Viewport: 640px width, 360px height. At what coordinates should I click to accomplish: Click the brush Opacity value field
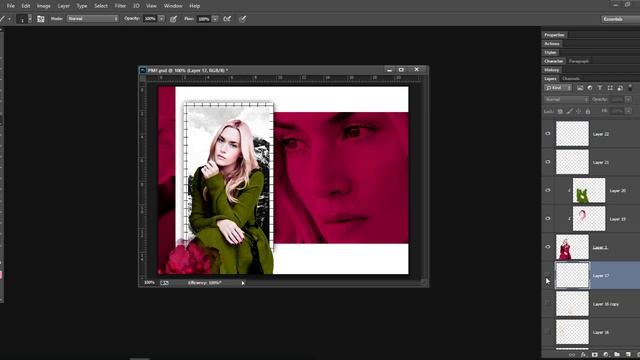click(x=150, y=19)
